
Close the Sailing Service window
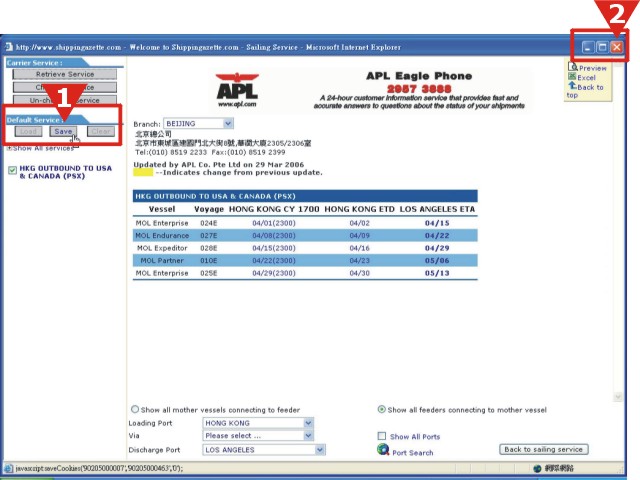[617, 47]
